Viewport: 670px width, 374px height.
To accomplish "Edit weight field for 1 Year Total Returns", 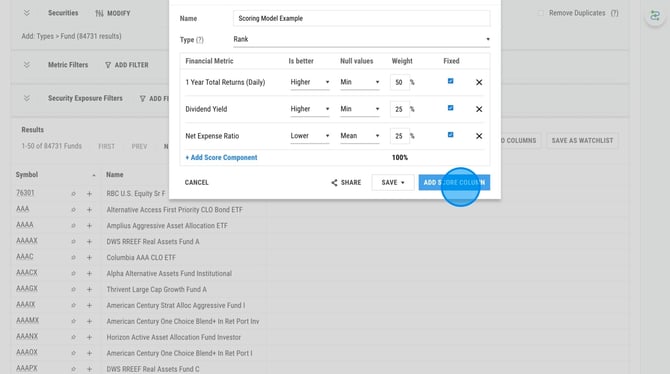I will click(x=400, y=82).
